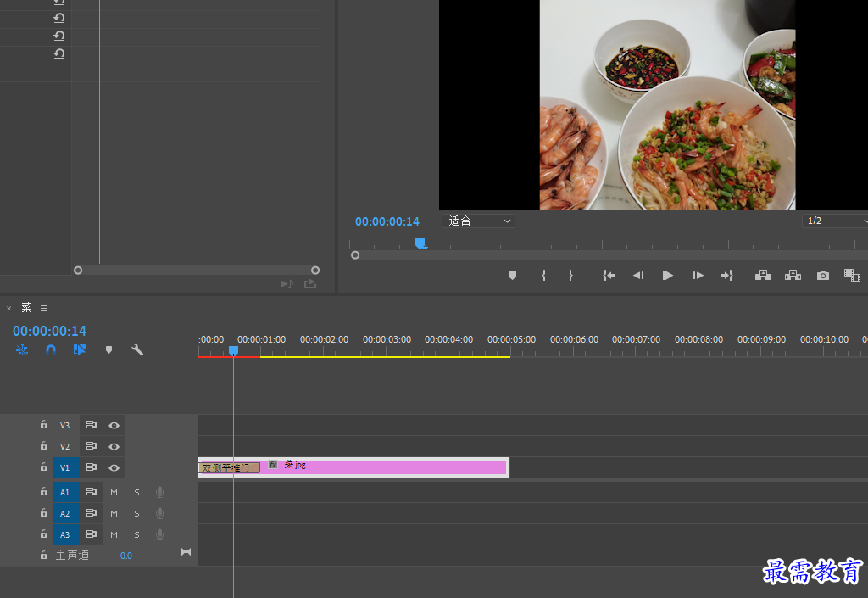Enable voice-over record on A3

159,534
